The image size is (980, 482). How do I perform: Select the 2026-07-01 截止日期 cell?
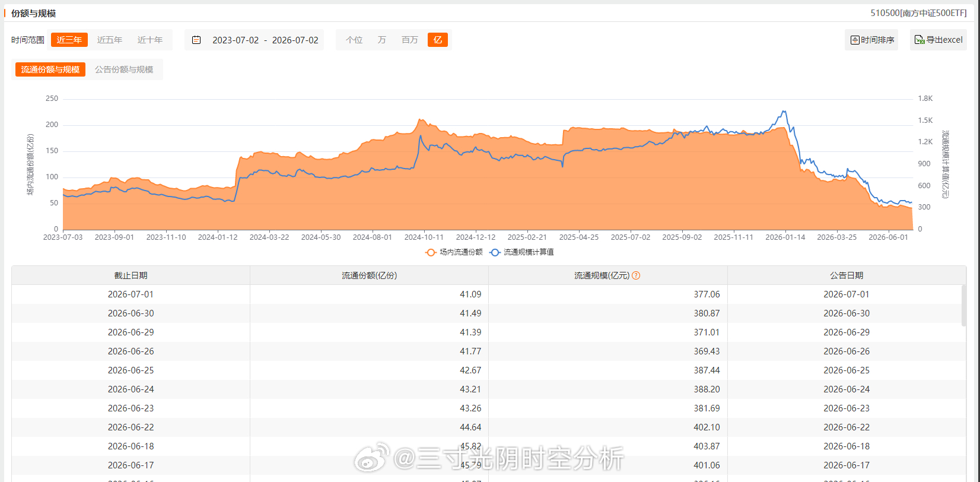pos(131,294)
